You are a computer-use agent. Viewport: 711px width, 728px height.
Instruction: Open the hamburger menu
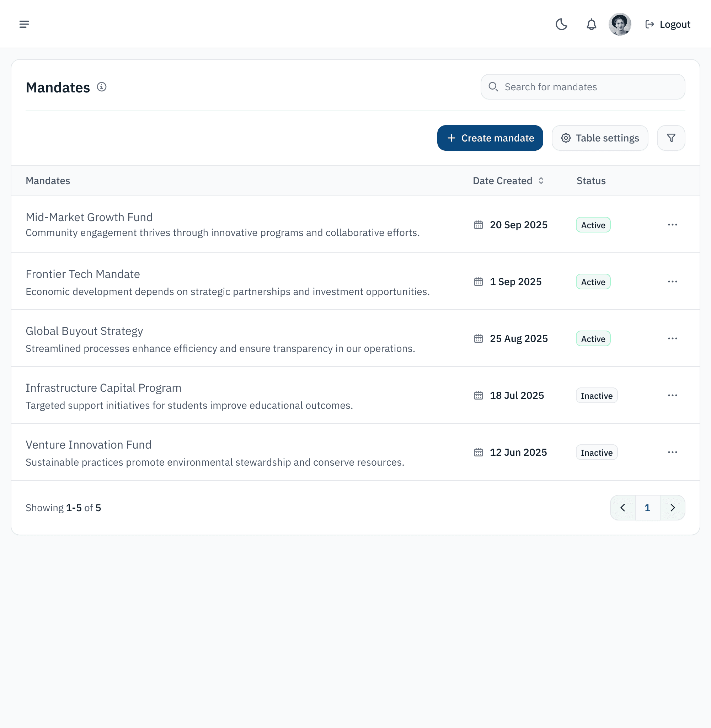click(x=24, y=24)
